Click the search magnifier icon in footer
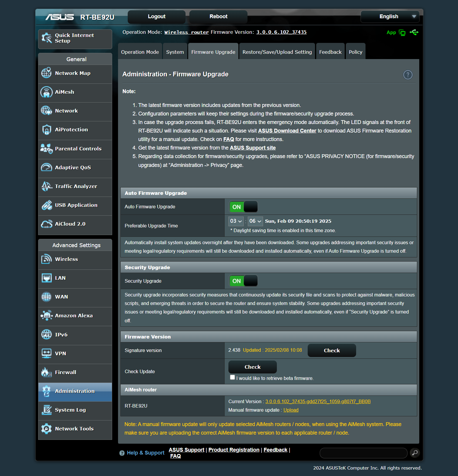Image resolution: width=458 pixels, height=476 pixels. coord(415,453)
